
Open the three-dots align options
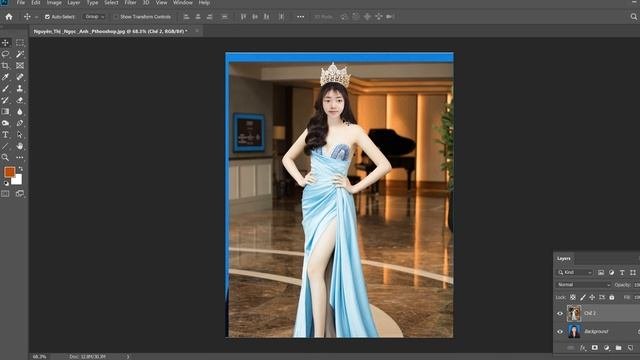click(300, 17)
